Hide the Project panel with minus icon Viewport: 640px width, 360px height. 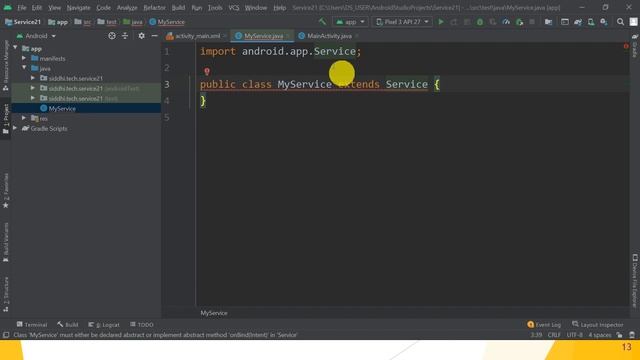coord(154,36)
